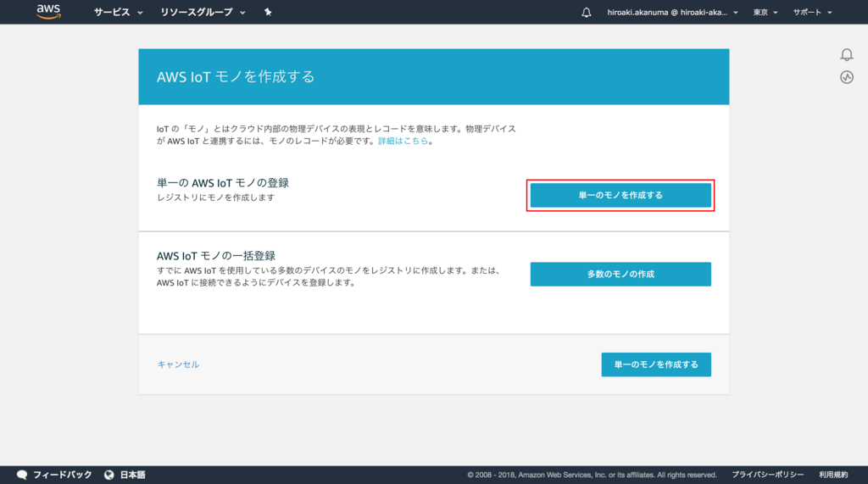Click the '単一の AWS IoT モノの登録' heading
The height and width of the screenshot is (484, 868).
pos(223,183)
